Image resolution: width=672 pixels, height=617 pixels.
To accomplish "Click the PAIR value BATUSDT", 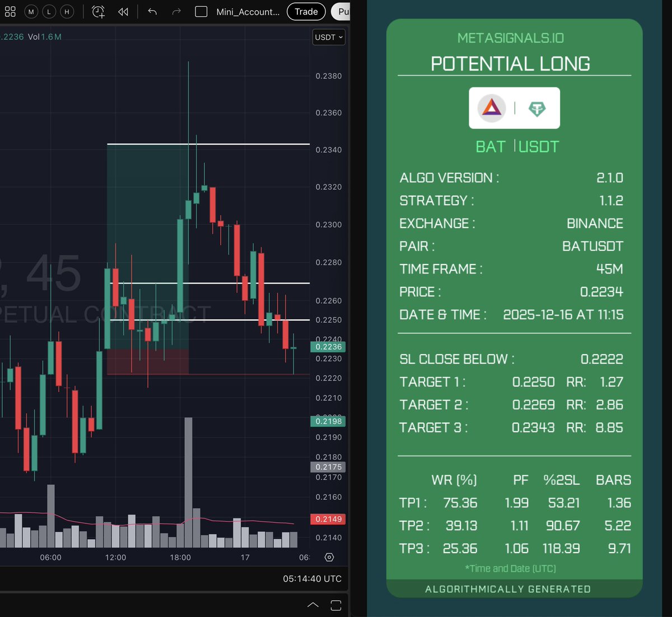I will (x=592, y=246).
